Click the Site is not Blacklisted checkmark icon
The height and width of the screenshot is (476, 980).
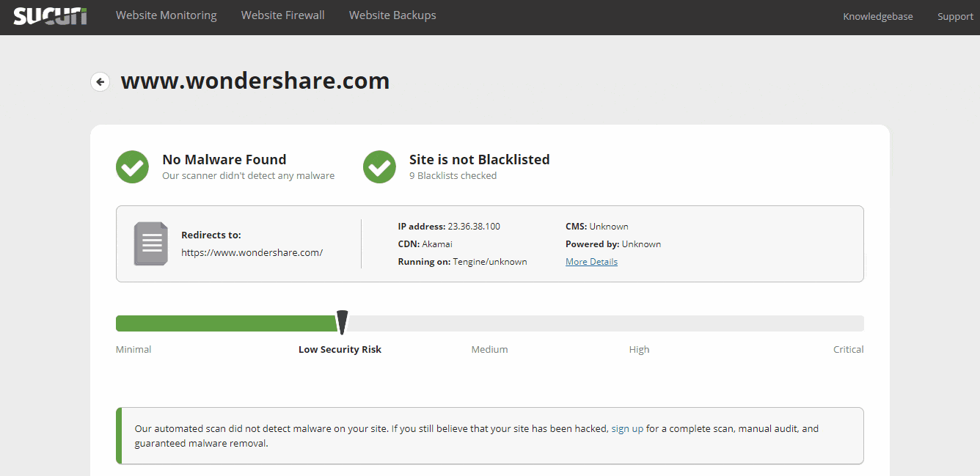click(x=379, y=166)
